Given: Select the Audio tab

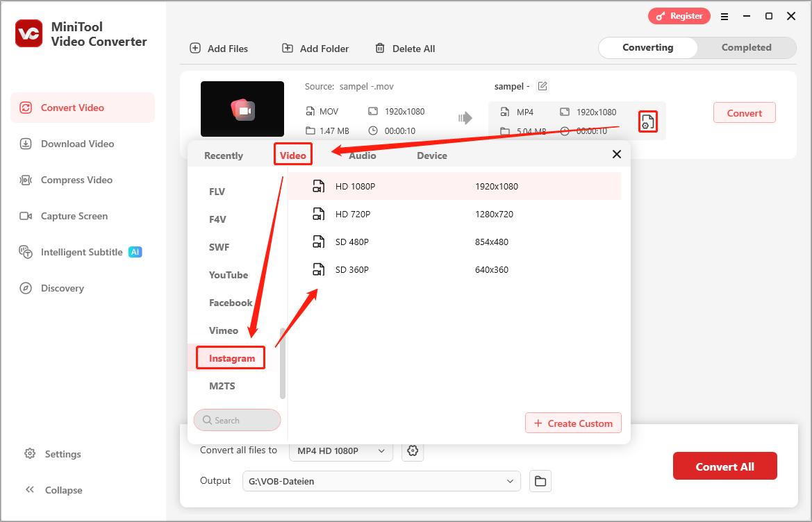Looking at the screenshot, I should 363,155.
